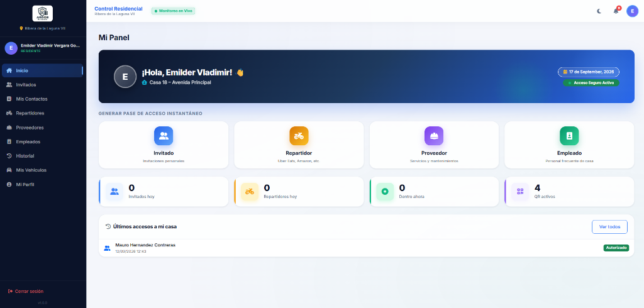The height and width of the screenshot is (308, 644).
Task: Click the house icon beside Casa 18
Action: click(x=144, y=82)
